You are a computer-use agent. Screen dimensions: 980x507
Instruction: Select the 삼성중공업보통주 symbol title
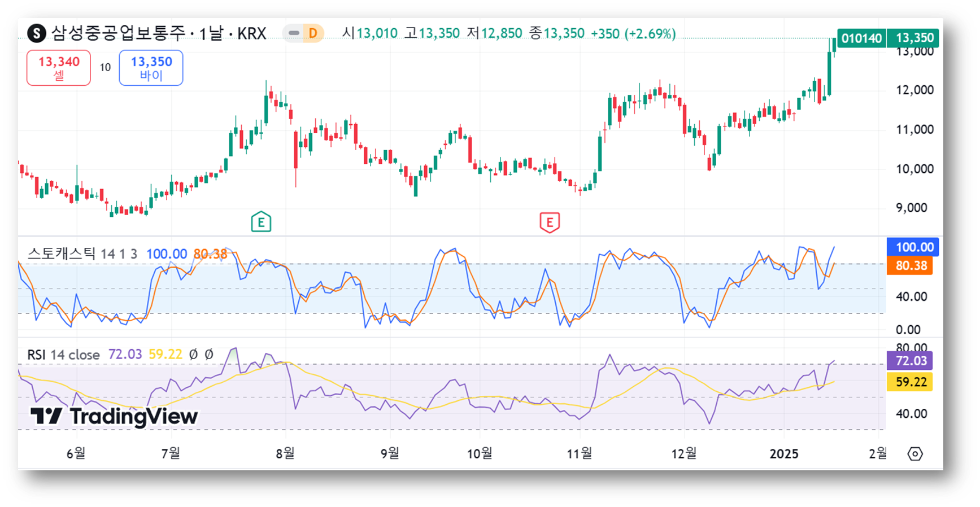[x=119, y=33]
